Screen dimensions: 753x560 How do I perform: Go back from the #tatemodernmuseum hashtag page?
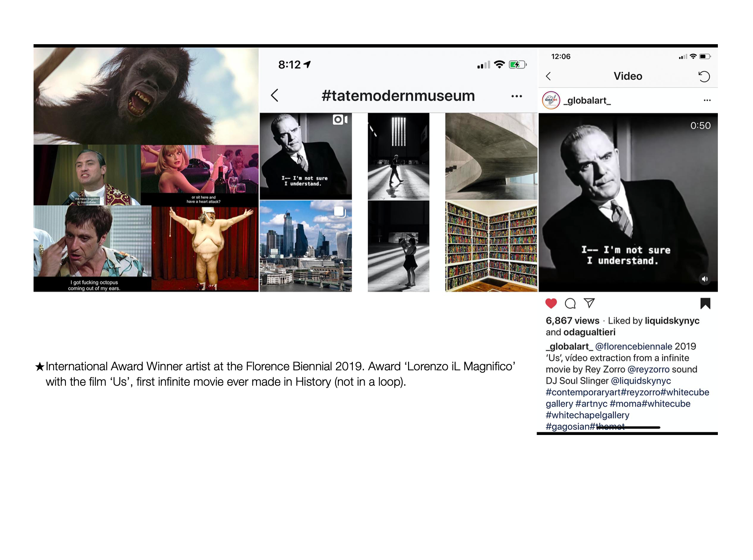(x=275, y=95)
